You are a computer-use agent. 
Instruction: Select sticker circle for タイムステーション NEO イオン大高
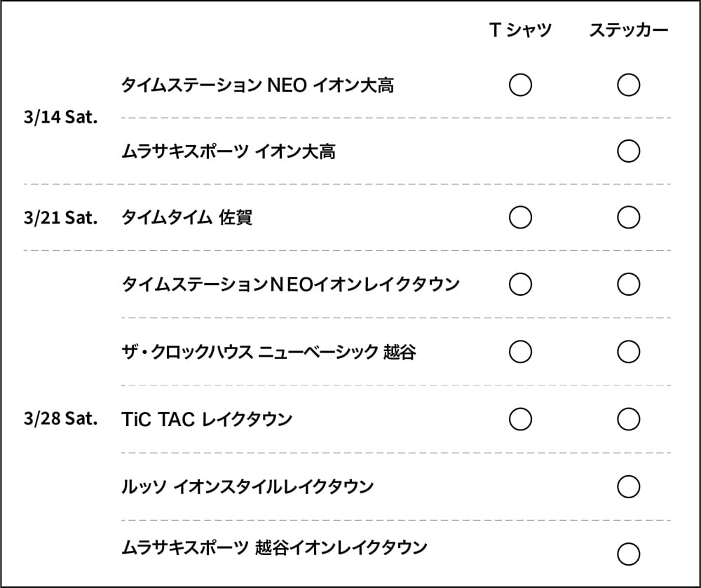(x=628, y=86)
